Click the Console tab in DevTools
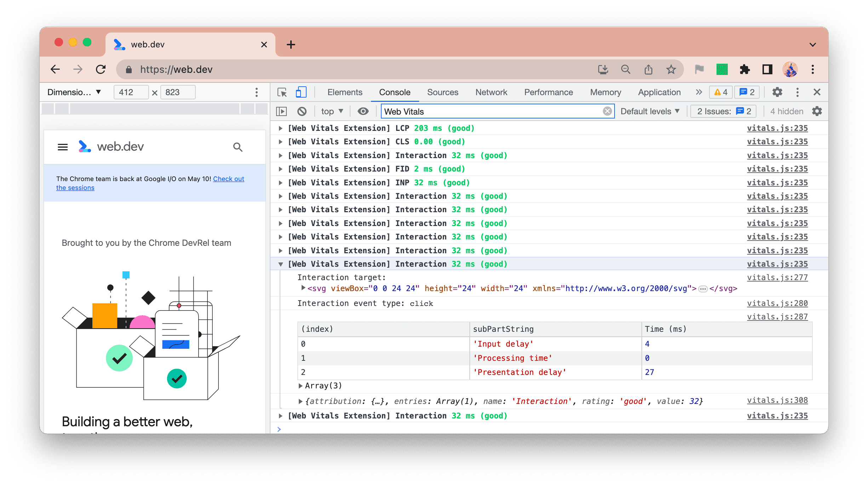This screenshot has height=486, width=868. pyautogui.click(x=395, y=92)
